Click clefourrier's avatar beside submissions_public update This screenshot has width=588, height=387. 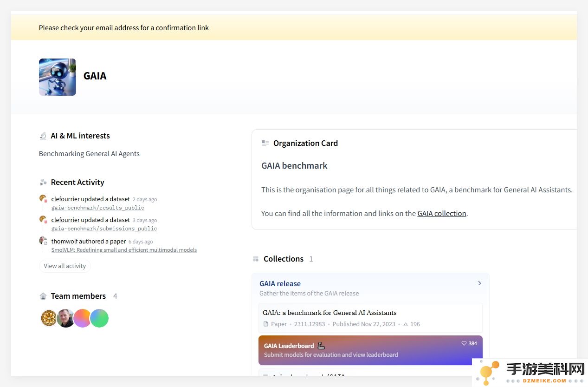pyautogui.click(x=43, y=220)
